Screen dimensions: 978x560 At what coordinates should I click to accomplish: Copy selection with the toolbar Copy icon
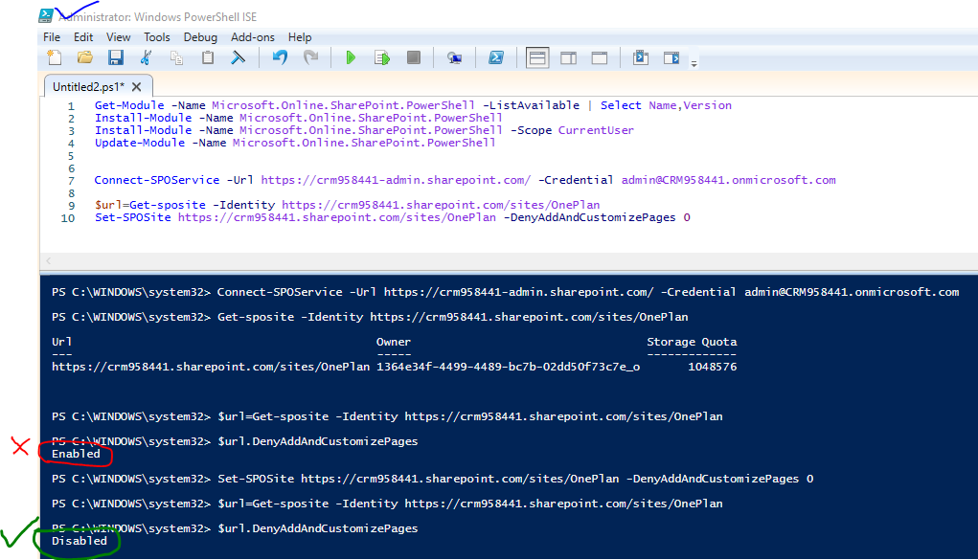click(x=176, y=58)
